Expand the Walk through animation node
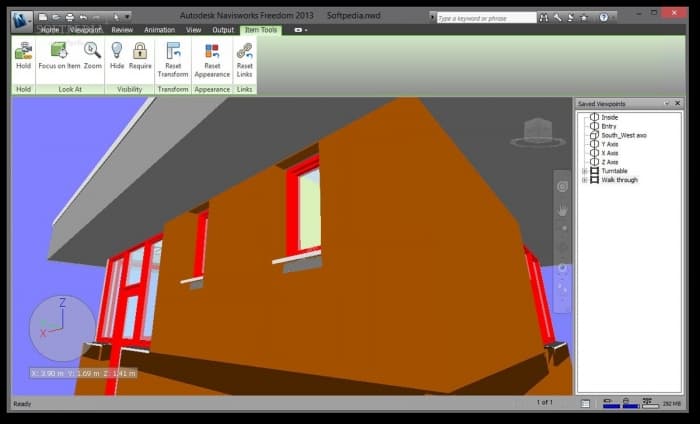This screenshot has width=700, height=424. (584, 180)
